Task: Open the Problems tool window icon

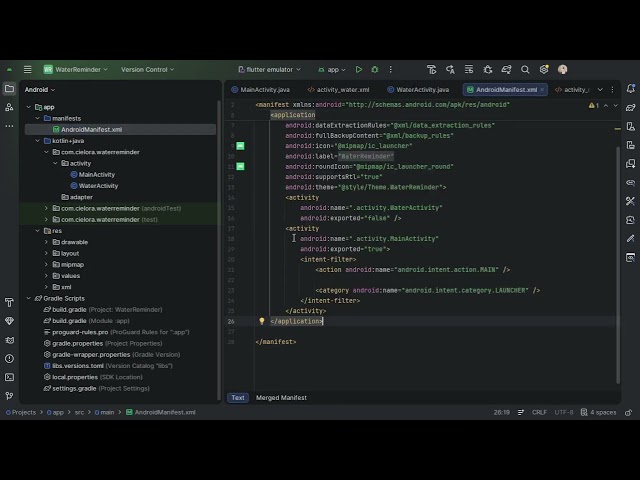Action: (9, 358)
